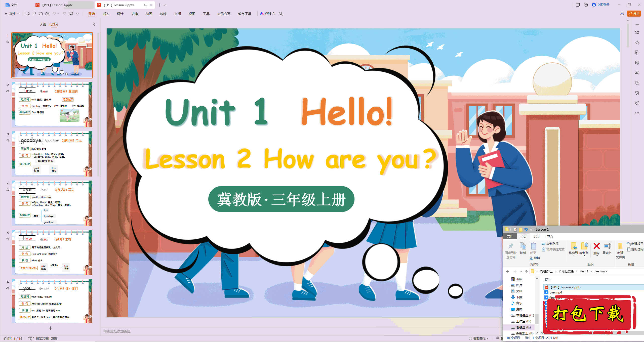
Task: Open the shirt-shaped theme icon in right sidebar
Action: (x=637, y=93)
